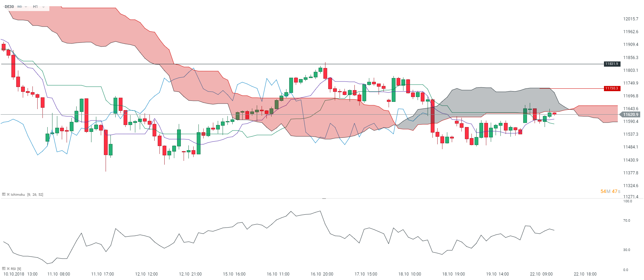Click the 10.10.2018 13:00 time label
Image resolution: width=644 pixels, height=280 pixels.
pyautogui.click(x=21, y=274)
